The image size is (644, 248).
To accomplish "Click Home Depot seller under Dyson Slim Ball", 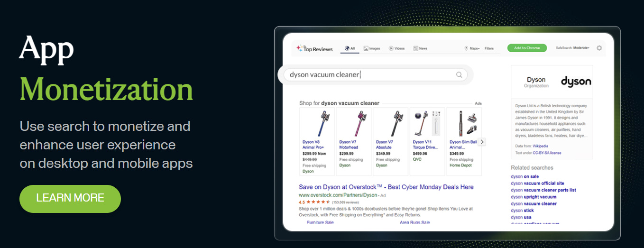I will [460, 165].
